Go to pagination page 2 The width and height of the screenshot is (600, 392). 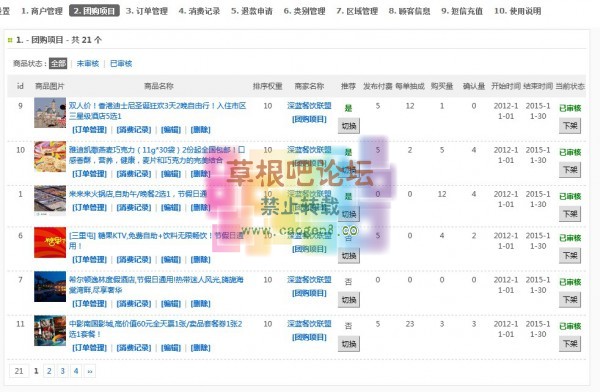(49, 371)
